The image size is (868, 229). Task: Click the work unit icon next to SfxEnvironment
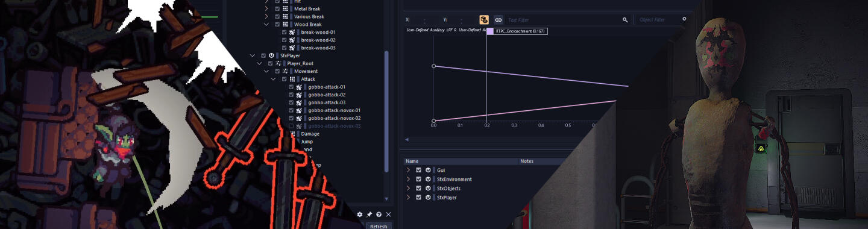tap(428, 179)
